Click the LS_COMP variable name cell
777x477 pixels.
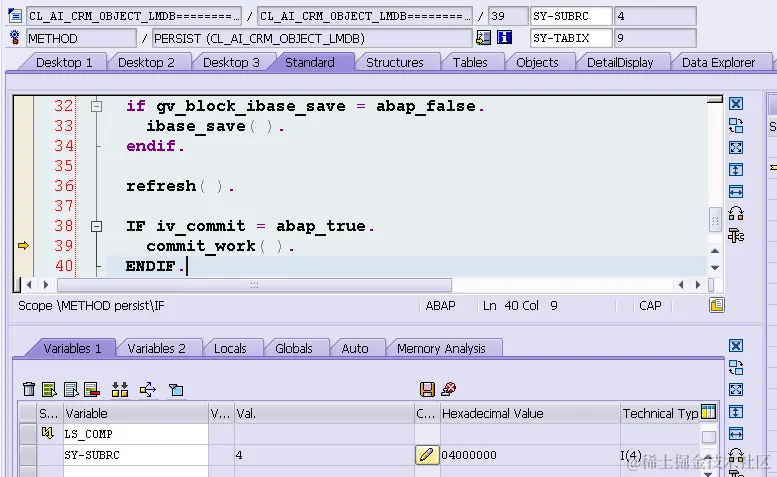[135, 434]
